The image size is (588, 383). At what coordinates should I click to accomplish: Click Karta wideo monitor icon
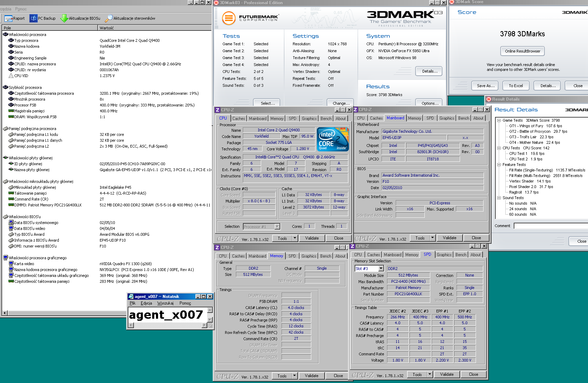[11, 264]
